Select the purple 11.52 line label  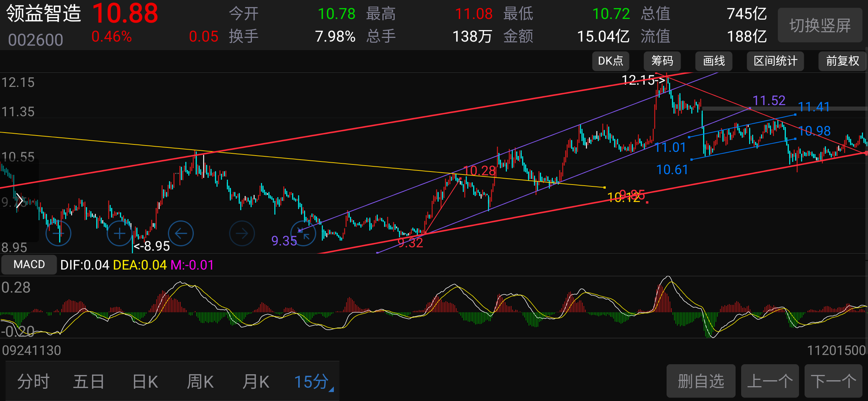(x=769, y=100)
